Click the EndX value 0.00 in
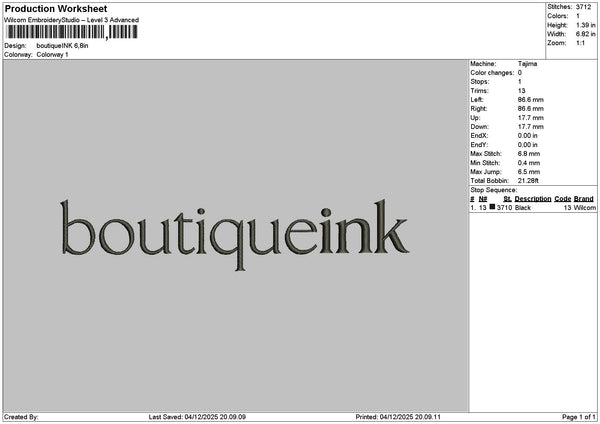600x424 pixels. coord(527,136)
